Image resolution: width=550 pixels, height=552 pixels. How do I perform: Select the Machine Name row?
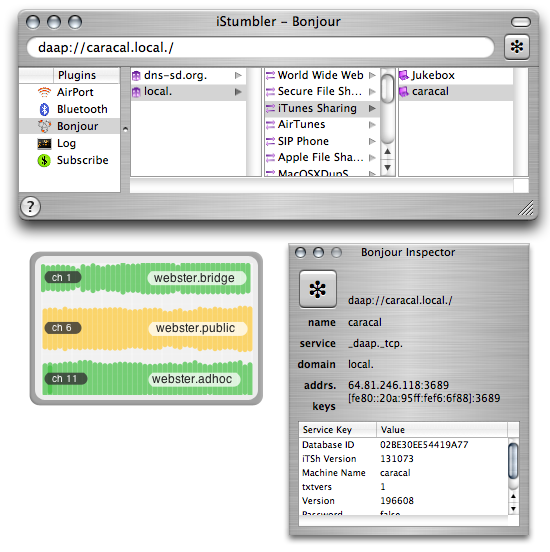(x=403, y=473)
